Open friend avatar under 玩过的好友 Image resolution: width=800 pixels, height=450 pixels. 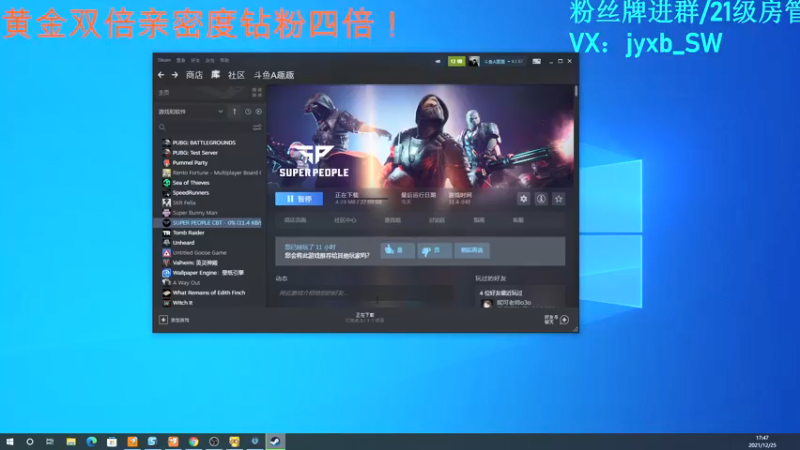[487, 304]
